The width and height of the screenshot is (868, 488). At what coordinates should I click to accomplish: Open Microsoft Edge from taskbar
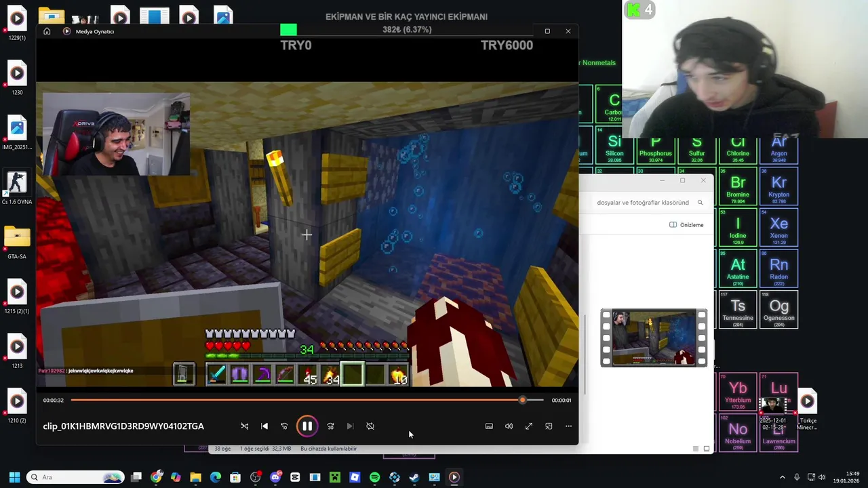(x=216, y=477)
